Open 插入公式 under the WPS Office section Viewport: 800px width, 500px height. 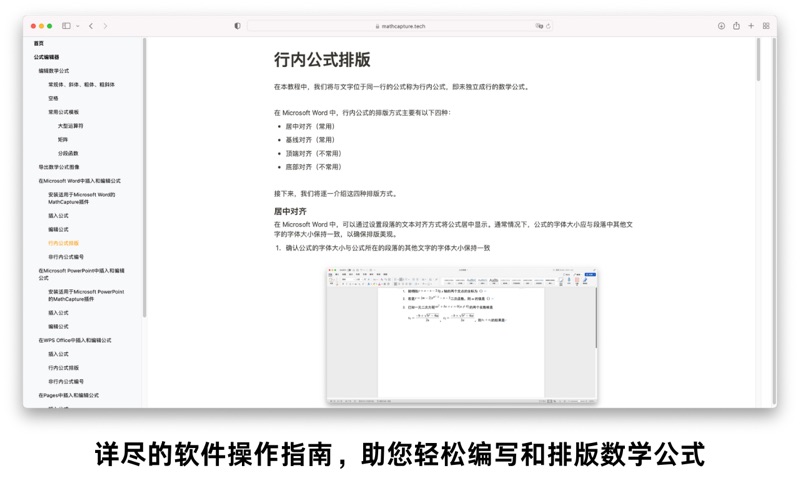click(x=58, y=354)
